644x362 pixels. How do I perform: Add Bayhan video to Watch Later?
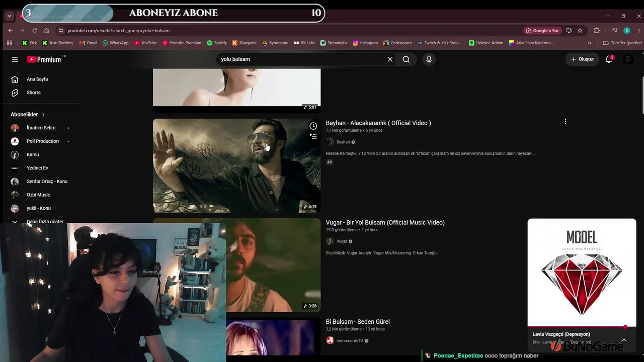[x=313, y=126]
